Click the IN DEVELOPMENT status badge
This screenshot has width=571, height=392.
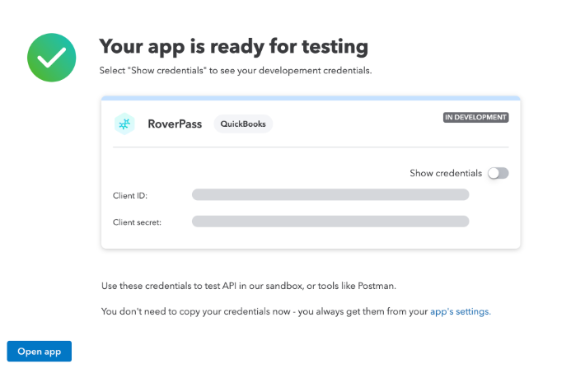pyautogui.click(x=475, y=117)
